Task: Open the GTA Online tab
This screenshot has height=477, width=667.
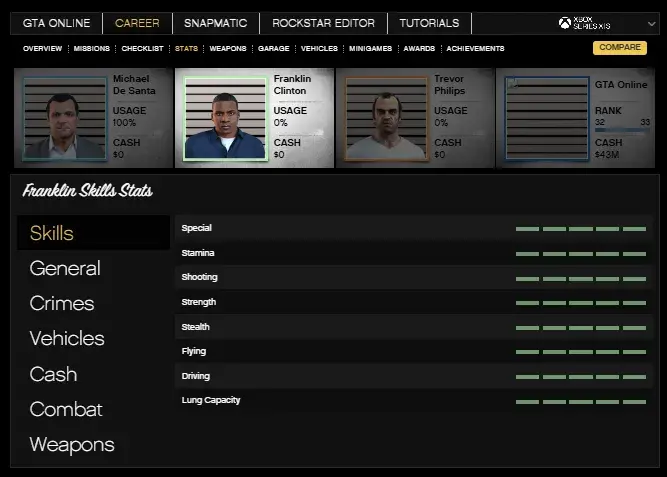Action: (57, 23)
